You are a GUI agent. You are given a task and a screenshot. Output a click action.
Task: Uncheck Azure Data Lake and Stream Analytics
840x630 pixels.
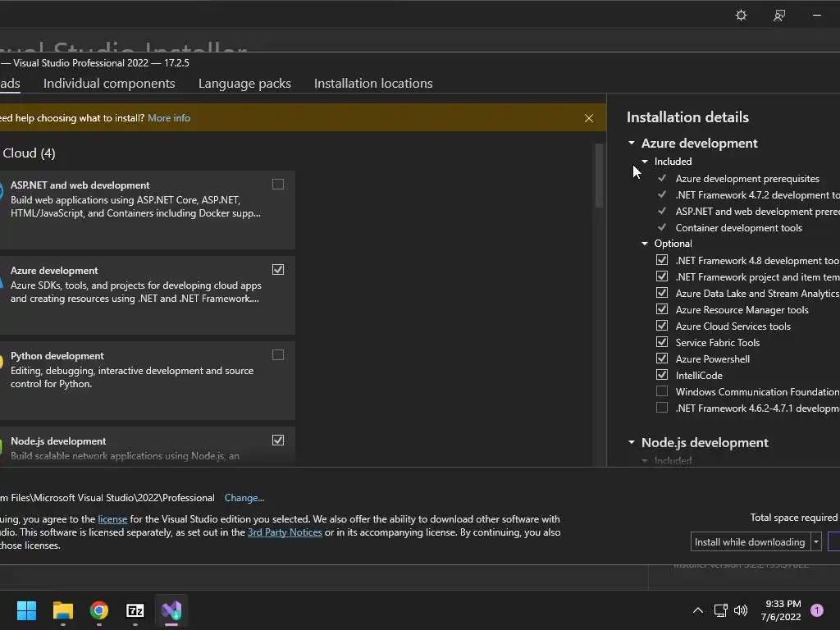662,293
